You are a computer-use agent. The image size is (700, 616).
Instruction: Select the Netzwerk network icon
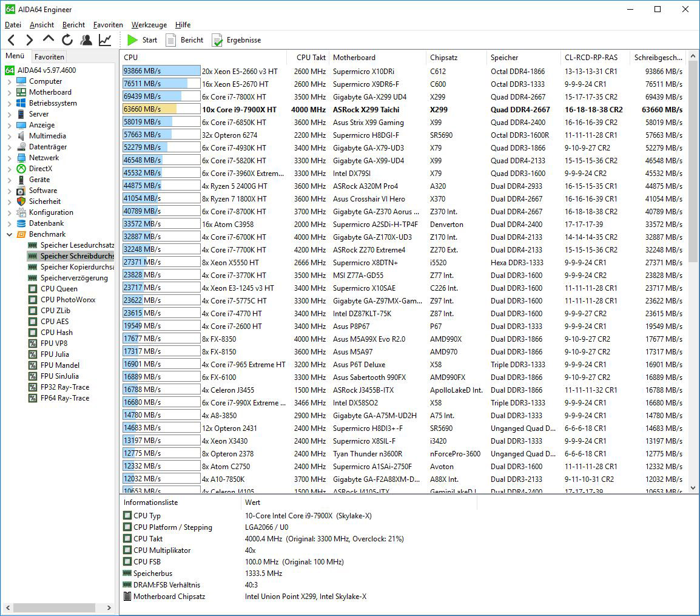click(21, 158)
